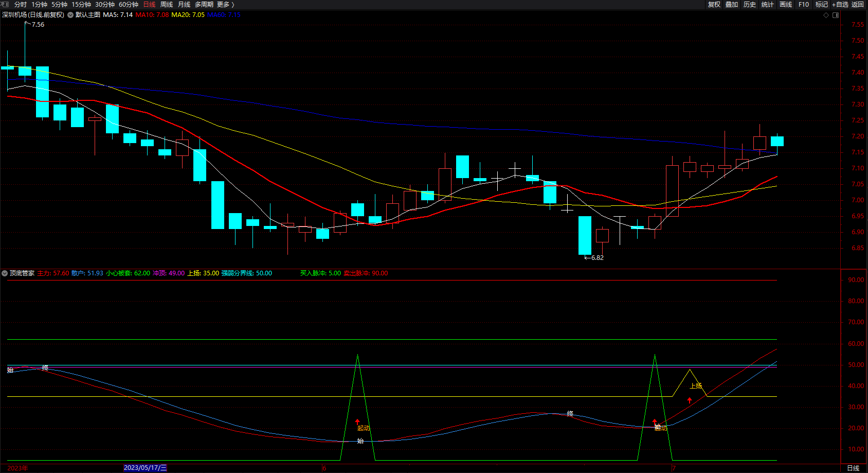Open the 默认主图 indicator dropdown arrow

point(70,15)
